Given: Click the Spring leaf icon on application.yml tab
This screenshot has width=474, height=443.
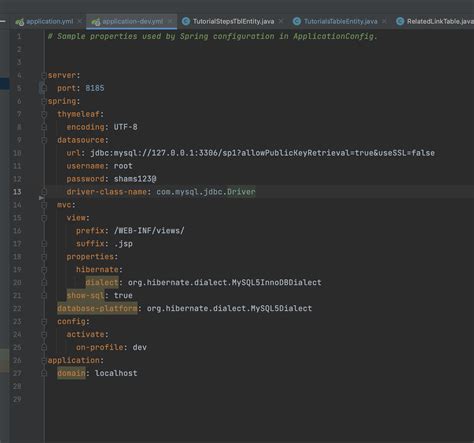Looking at the screenshot, I should [x=20, y=22].
